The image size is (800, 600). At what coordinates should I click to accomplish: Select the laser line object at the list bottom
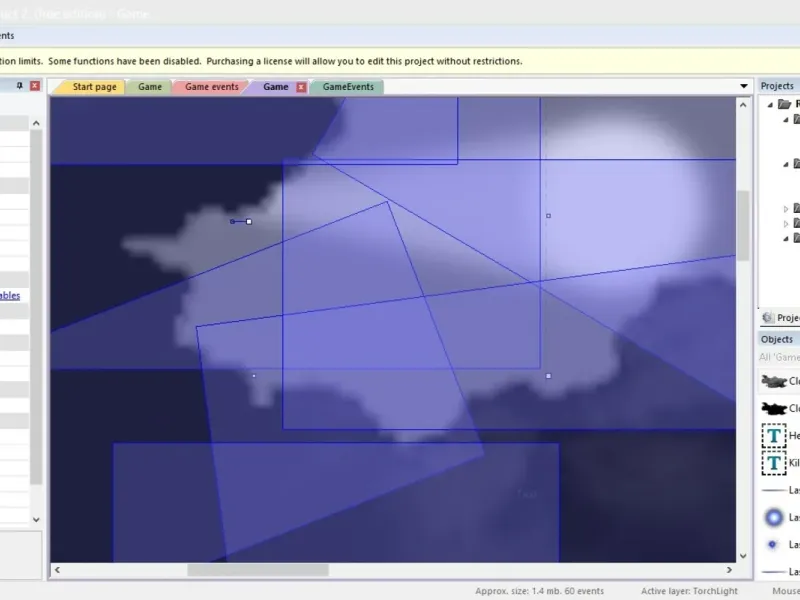pyautogui.click(x=774, y=571)
